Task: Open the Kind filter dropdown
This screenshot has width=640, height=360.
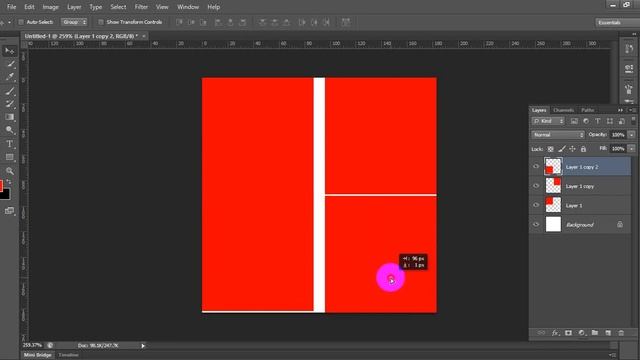Action: (548, 121)
